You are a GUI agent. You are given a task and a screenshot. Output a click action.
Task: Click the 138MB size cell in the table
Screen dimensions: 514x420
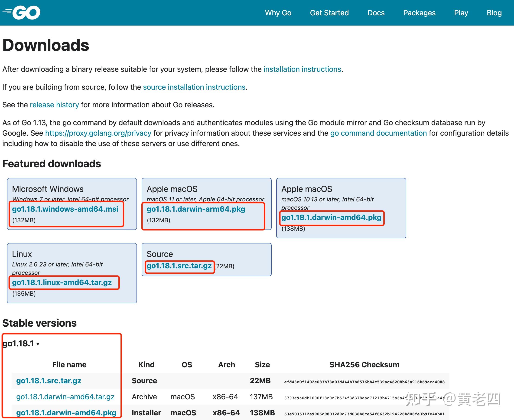click(262, 413)
